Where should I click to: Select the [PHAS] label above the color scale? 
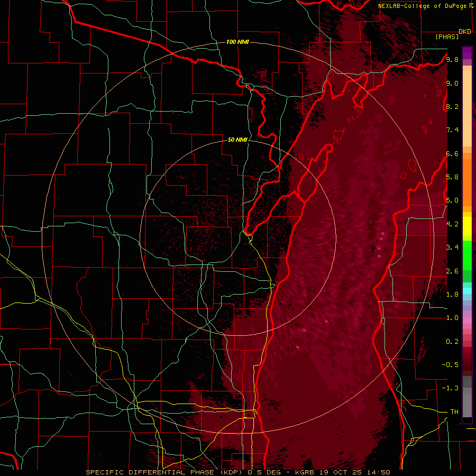click(x=447, y=36)
